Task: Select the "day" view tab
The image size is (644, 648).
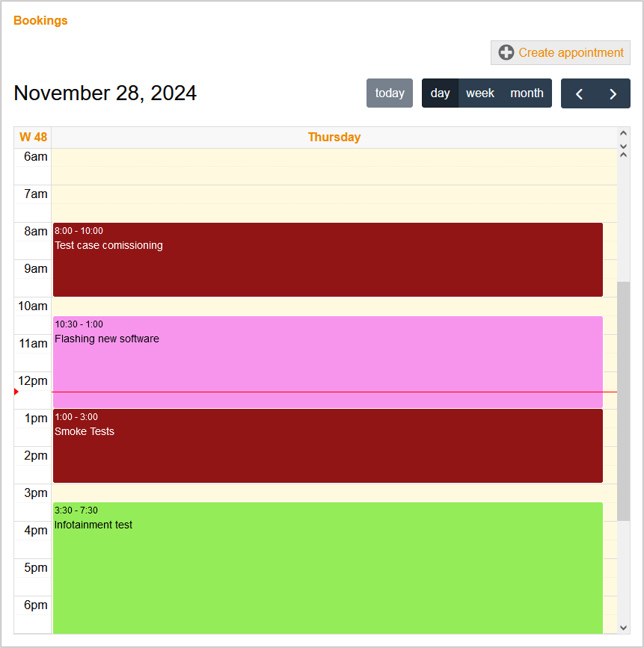Action: point(440,93)
